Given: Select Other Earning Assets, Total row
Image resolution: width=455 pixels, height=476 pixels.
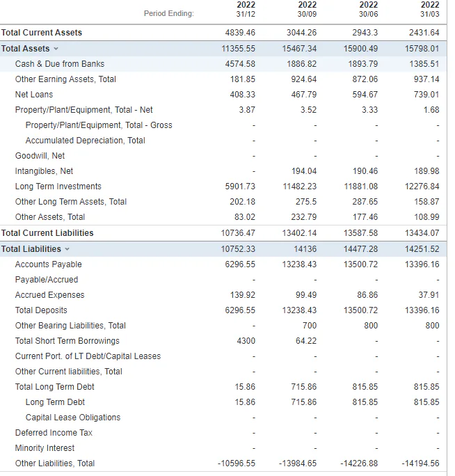Looking at the screenshot, I should (x=223, y=79).
